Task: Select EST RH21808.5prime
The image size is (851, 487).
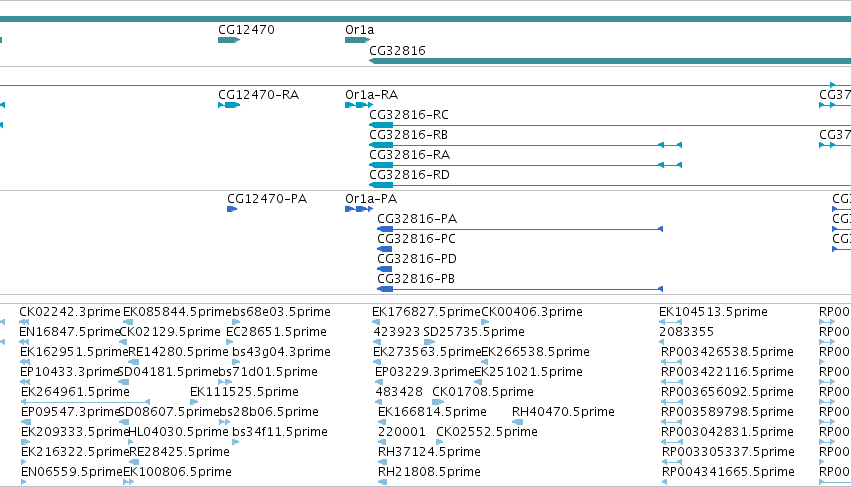Action: 429,473
